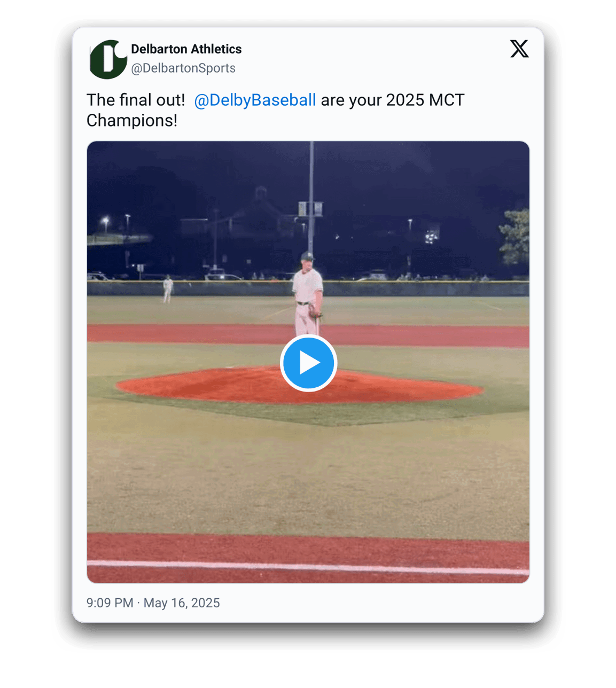Click the 9:09 PM timestamp
616x688 pixels.
coord(110,603)
